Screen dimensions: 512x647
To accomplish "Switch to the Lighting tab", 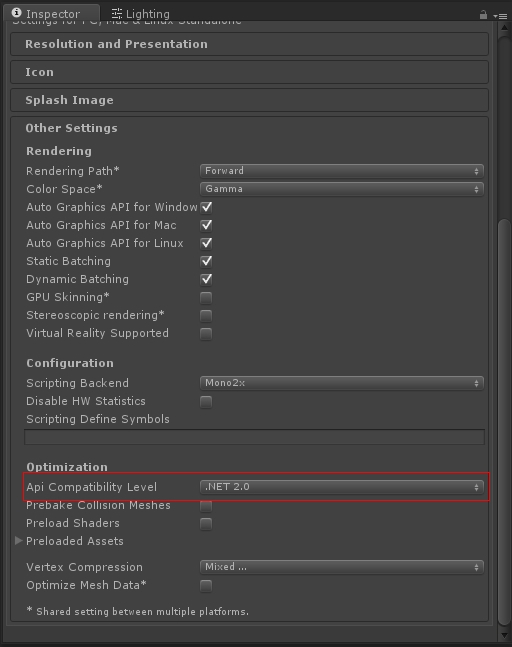I will (141, 14).
